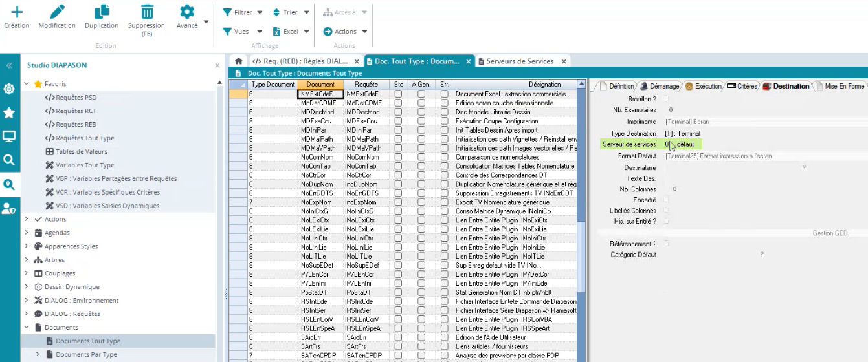Viewport: 868px width, 362px height.
Task: Expand the Agendas tree node
Action: click(x=27, y=233)
